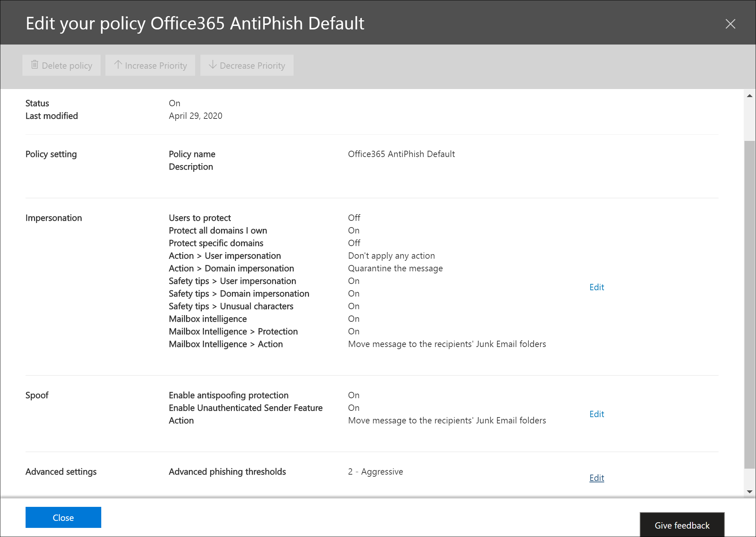Click 'Don't apply any action' value
Screen dimensions: 756x537
tap(391, 256)
